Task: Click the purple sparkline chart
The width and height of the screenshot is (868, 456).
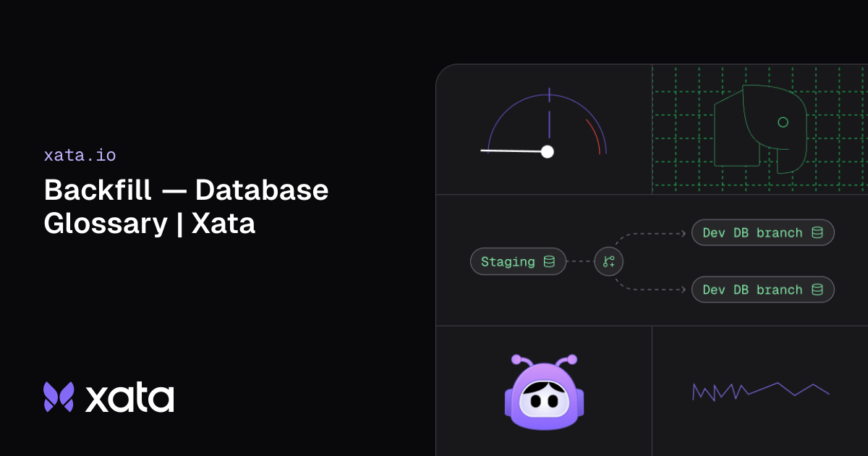Action: click(760, 391)
